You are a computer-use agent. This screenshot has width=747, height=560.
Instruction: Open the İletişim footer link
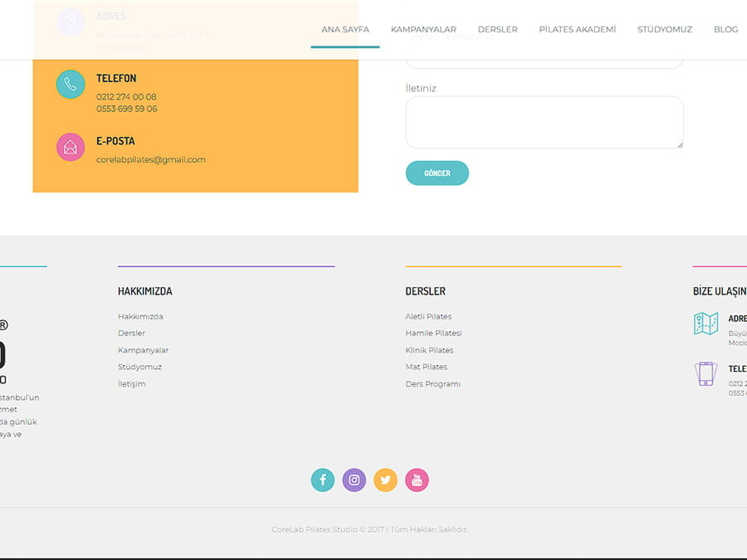(x=132, y=384)
